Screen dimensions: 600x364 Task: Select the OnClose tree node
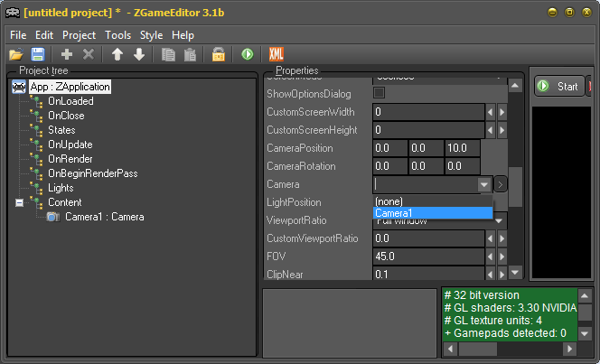[66, 116]
